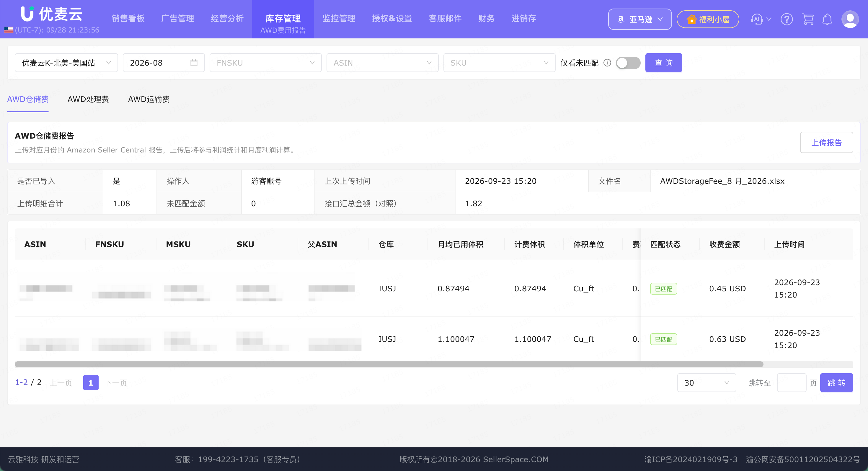Switch to the AWD处理费 tab

[x=88, y=99]
